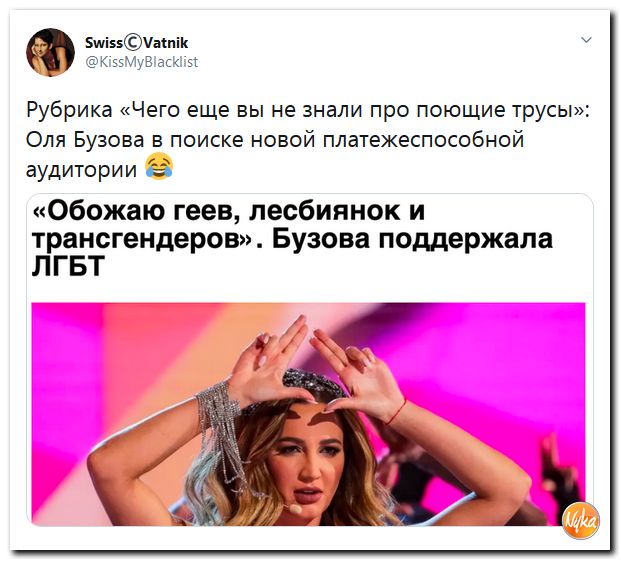Click the Swiss©Vatnik display name
Image resolution: width=621 pixels, height=561 pixels.
tap(137, 42)
